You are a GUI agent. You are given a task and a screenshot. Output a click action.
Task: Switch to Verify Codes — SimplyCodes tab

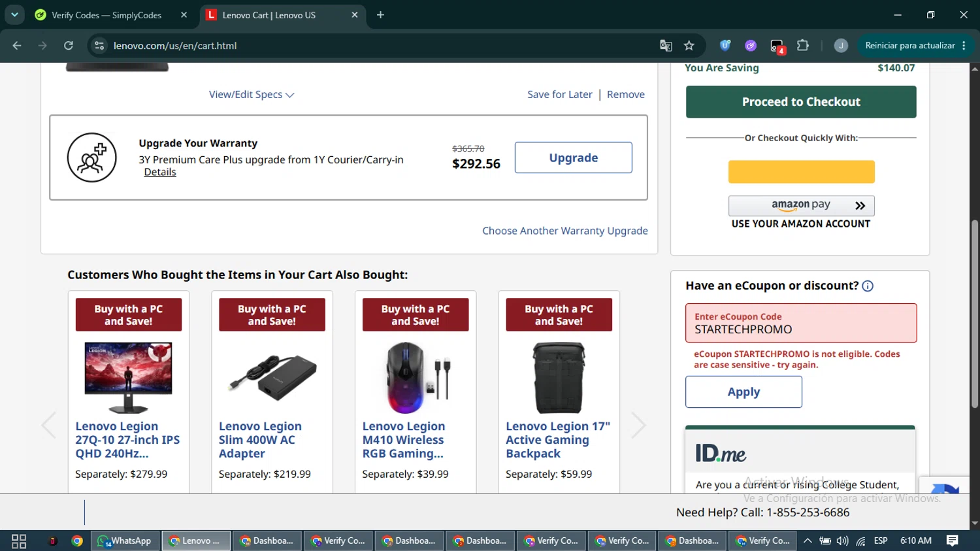[x=106, y=15]
